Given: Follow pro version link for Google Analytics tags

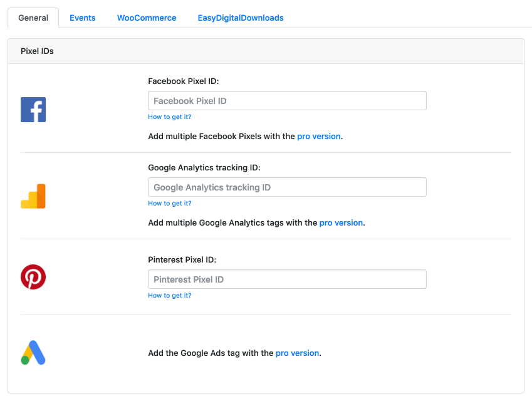Looking at the screenshot, I should click(341, 222).
